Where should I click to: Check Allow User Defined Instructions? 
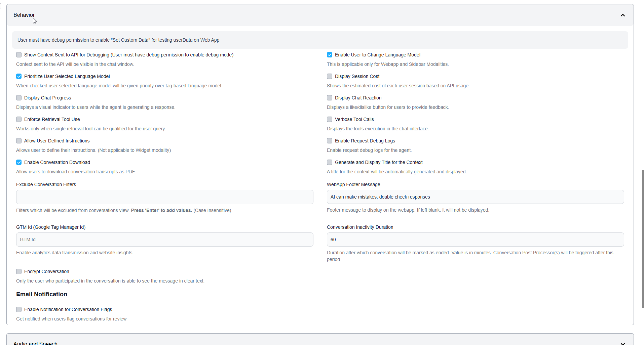click(19, 141)
